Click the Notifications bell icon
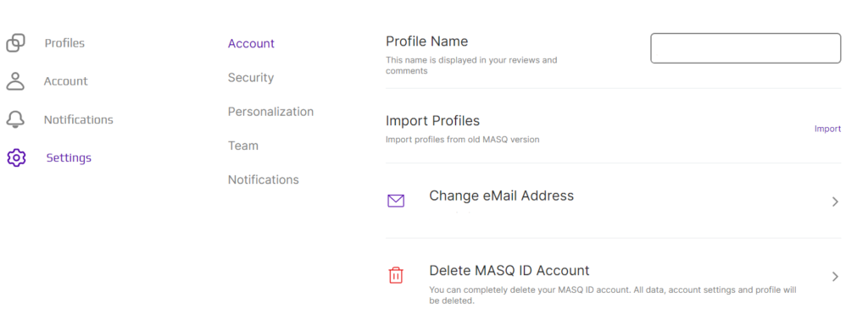Image resolution: width=868 pixels, height=320 pixels. click(x=15, y=119)
